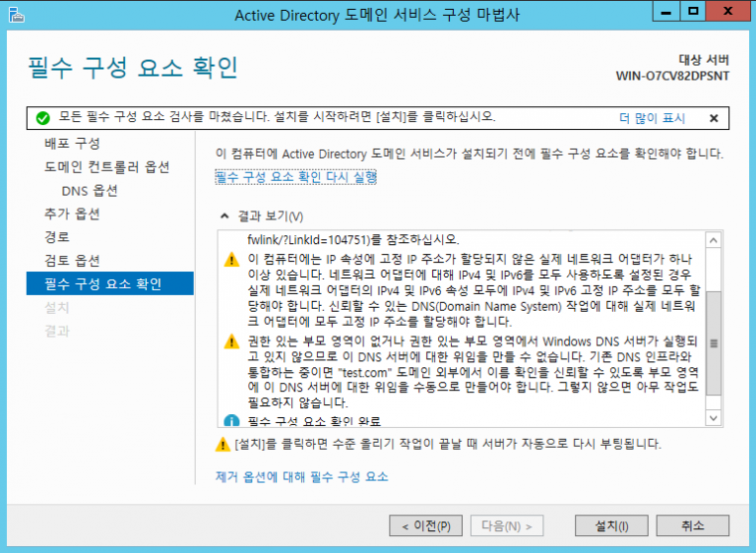Open the 검토 옵션 page
This screenshot has width=756, height=553.
72,261
